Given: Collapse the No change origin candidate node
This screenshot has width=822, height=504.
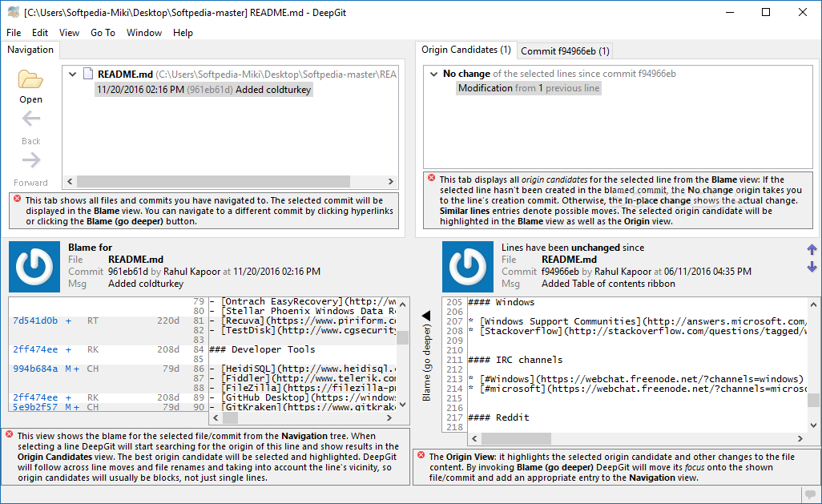Looking at the screenshot, I should pos(433,74).
